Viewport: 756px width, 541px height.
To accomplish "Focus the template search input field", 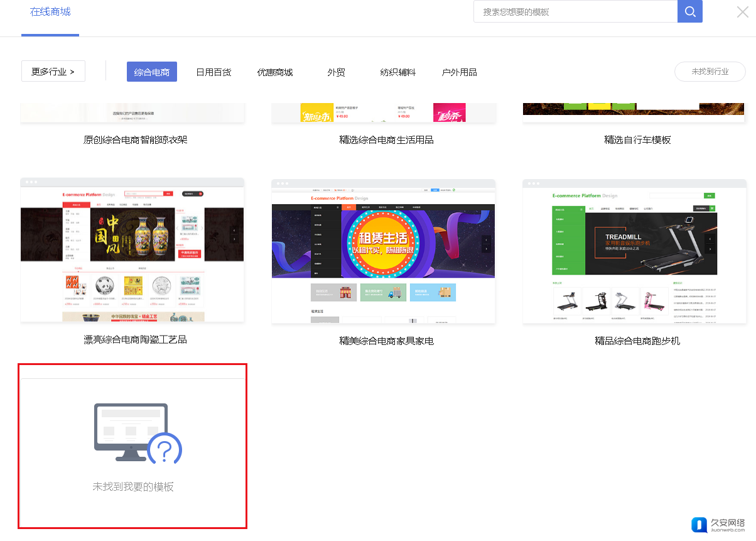I will click(x=575, y=12).
